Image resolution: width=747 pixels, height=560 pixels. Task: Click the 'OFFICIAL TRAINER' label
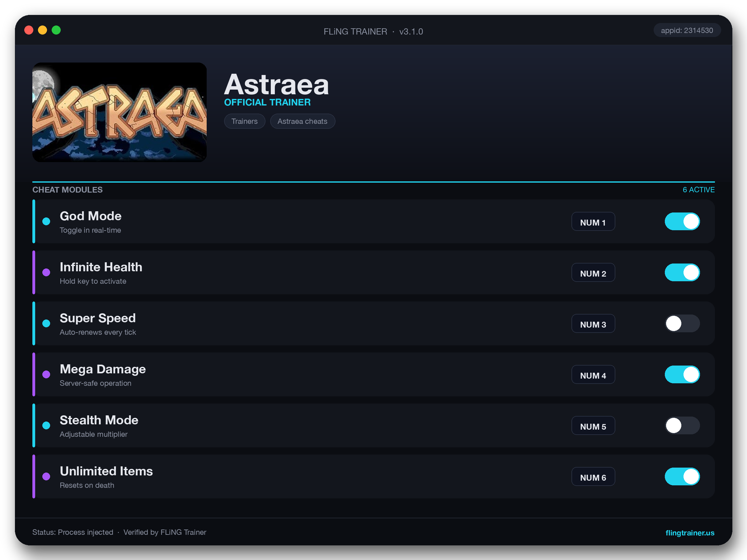pos(267,102)
